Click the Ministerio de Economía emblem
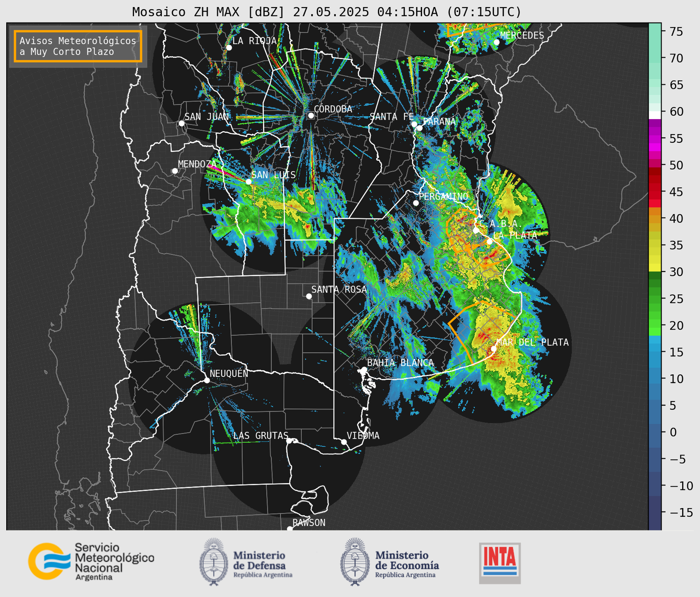This screenshot has height=597, width=700. pos(354,562)
